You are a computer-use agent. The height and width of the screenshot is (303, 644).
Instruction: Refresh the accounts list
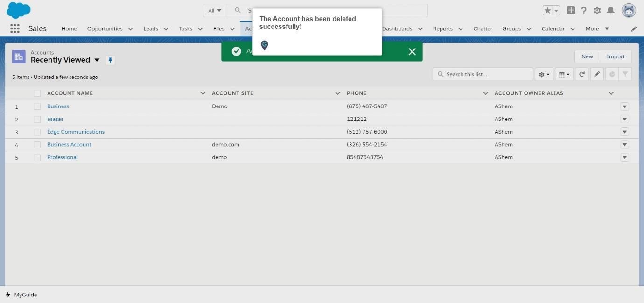(x=582, y=74)
